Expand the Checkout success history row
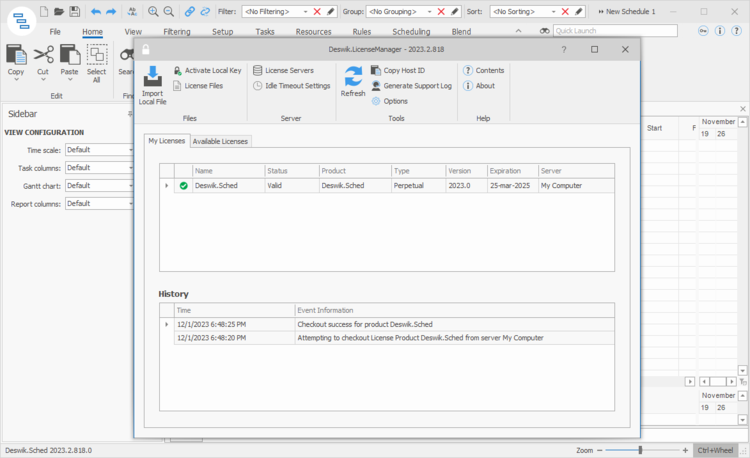This screenshot has width=750, height=458. 166,324
